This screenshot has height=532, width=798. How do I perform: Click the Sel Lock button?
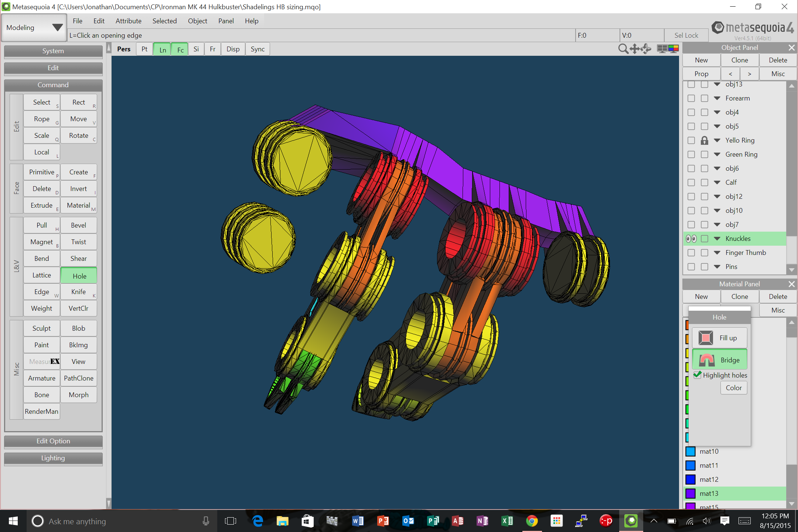click(x=686, y=35)
